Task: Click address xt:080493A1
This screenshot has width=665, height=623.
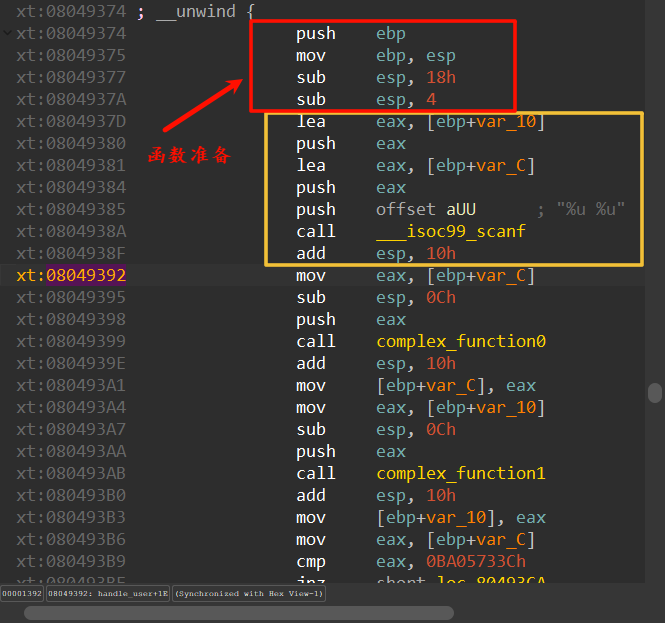Action: 71,386
